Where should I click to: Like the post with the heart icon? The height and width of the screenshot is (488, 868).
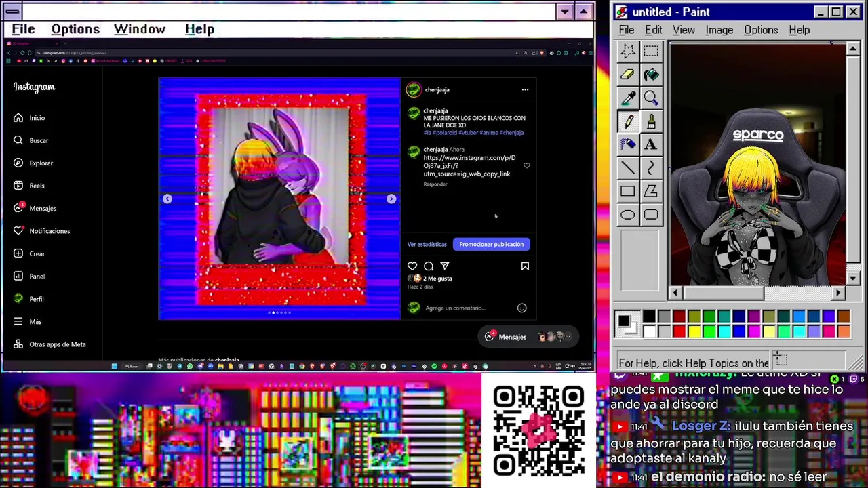[412, 266]
